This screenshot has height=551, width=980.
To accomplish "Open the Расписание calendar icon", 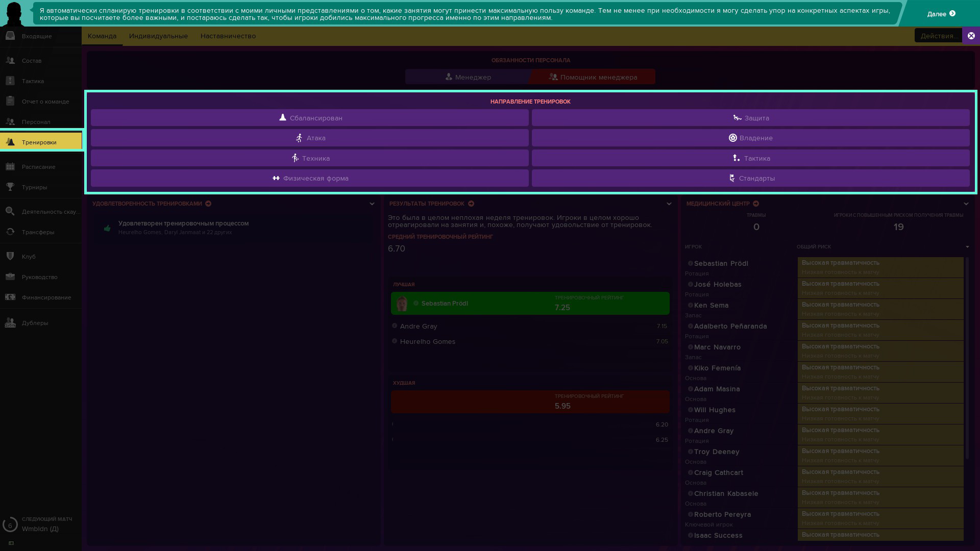I will [x=10, y=166].
